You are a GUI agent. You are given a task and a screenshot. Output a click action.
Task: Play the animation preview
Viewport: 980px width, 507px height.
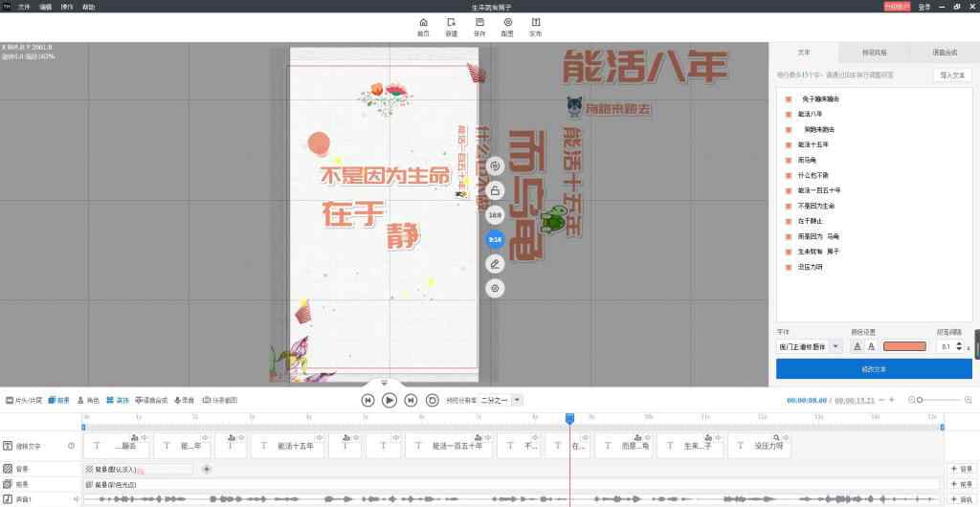pyautogui.click(x=390, y=400)
